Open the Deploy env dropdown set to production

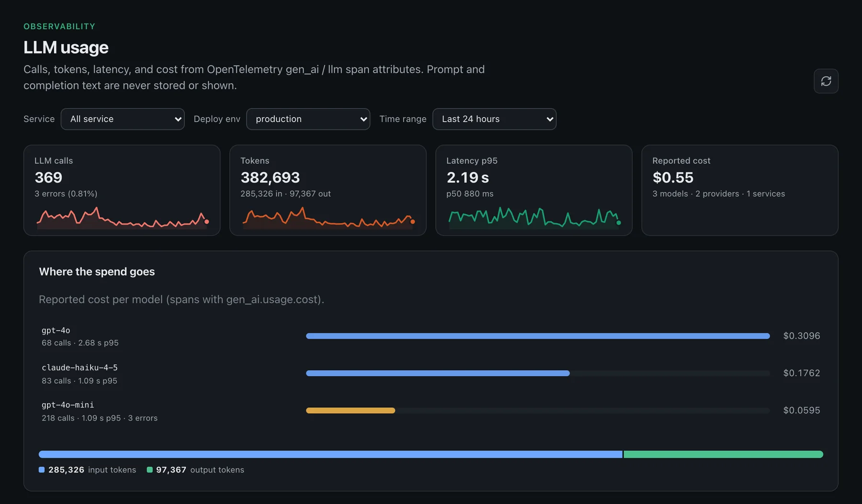[x=308, y=119]
